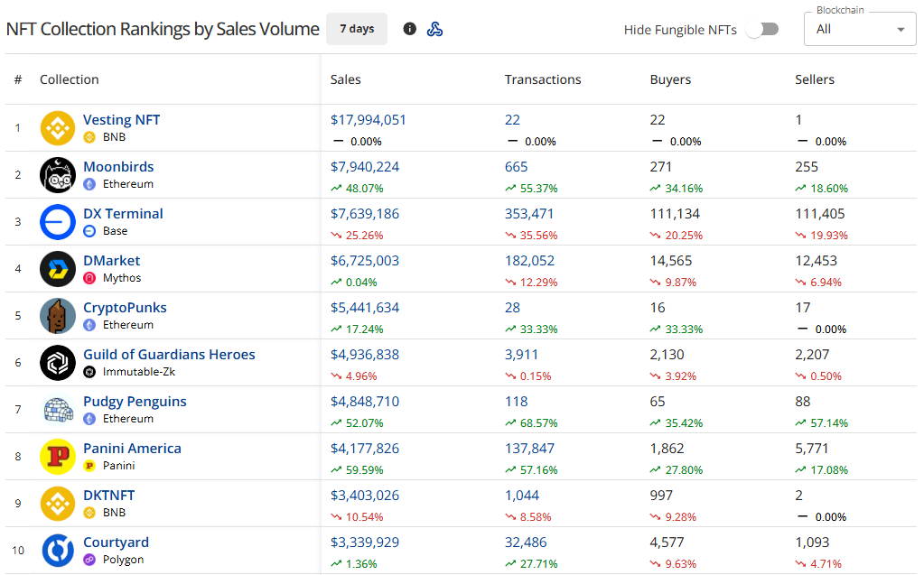
Task: Open the 7 days time range selector
Action: (357, 29)
